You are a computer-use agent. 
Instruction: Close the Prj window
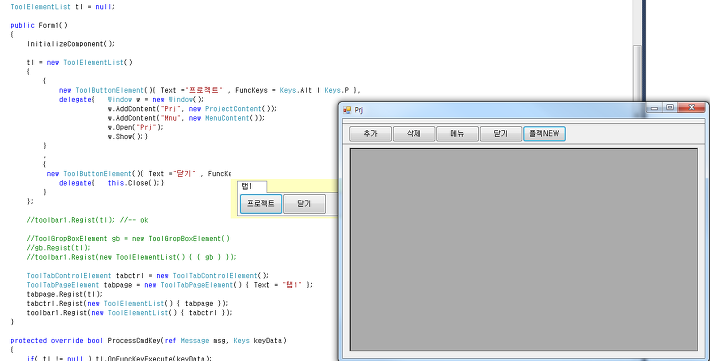[691, 108]
